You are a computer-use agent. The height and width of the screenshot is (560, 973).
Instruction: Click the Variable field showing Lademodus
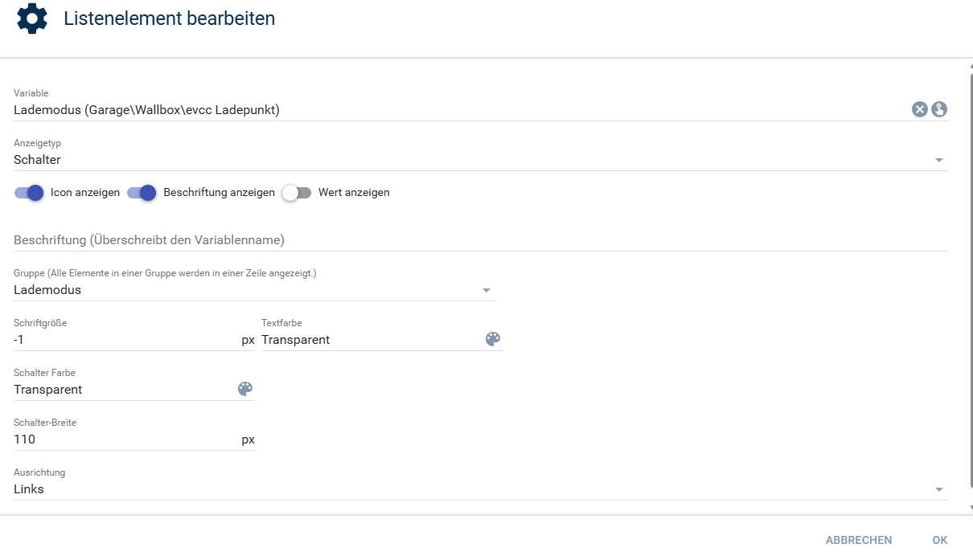coord(458,110)
